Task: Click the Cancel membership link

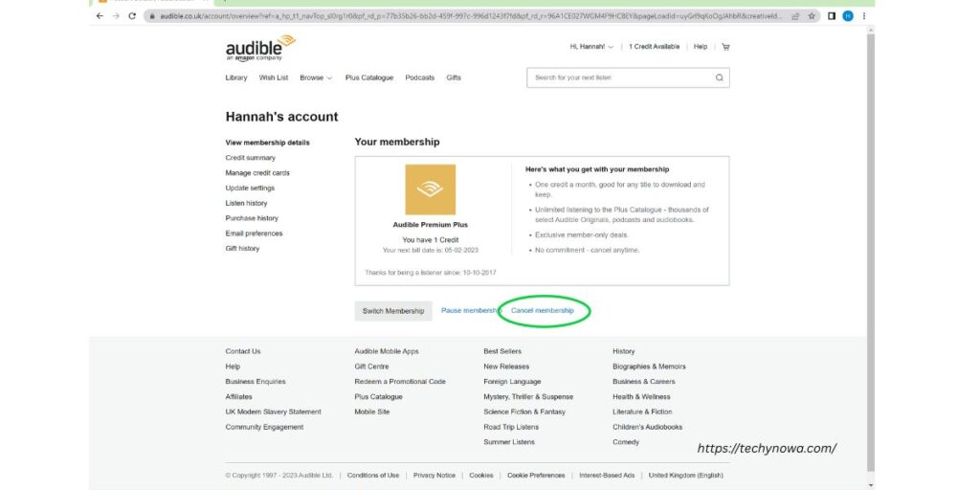Action: 543,311
